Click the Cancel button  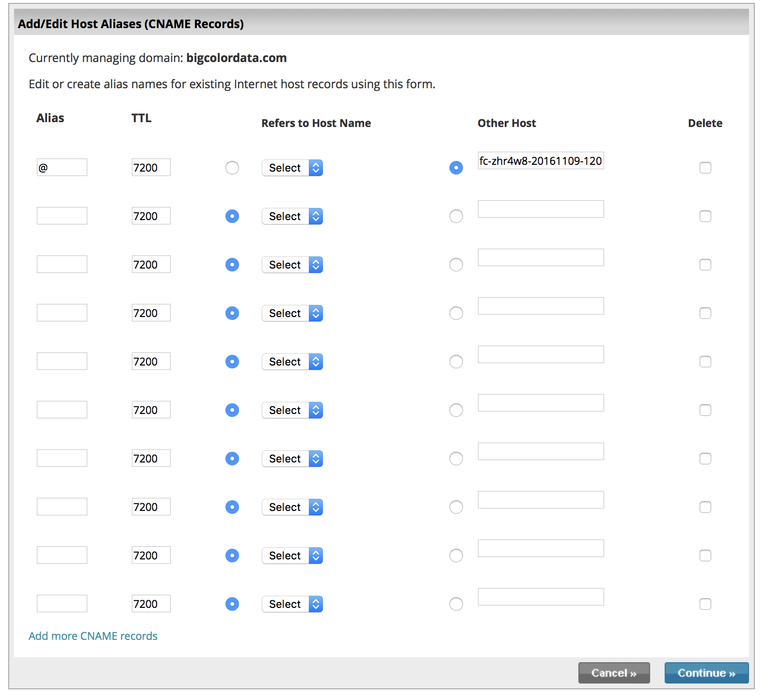point(613,673)
